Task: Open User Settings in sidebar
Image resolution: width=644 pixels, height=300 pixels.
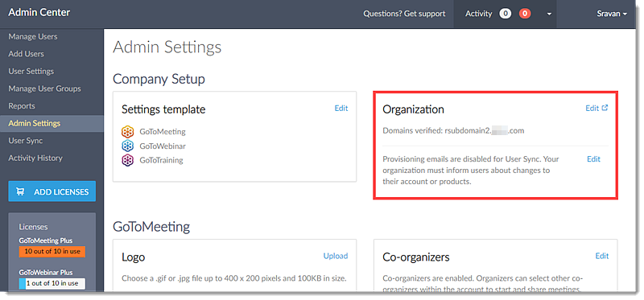Action: pos(31,71)
